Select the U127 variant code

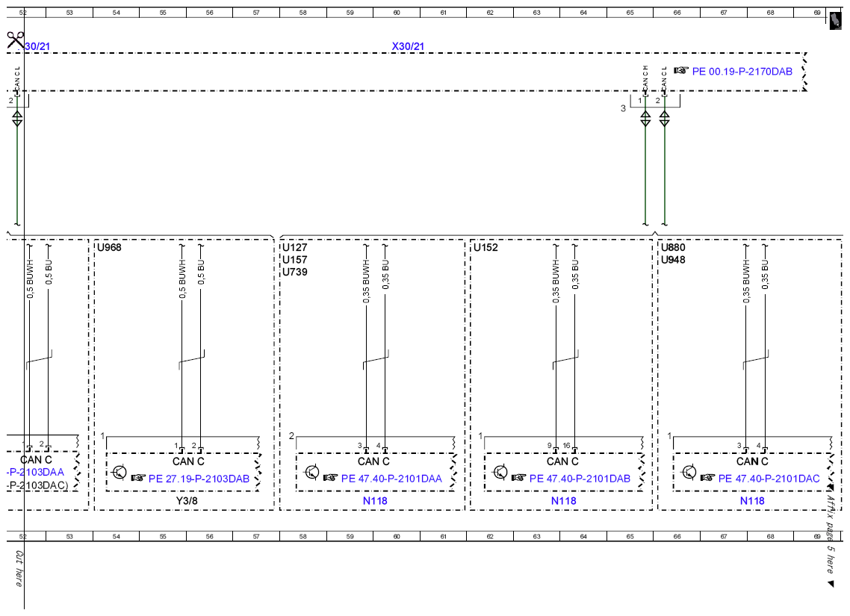[294, 248]
